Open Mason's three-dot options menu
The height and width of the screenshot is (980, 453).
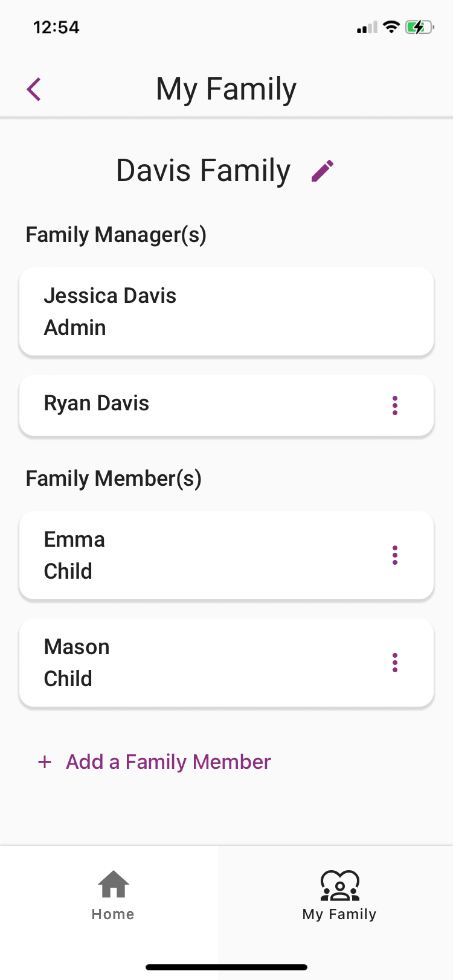tap(395, 663)
